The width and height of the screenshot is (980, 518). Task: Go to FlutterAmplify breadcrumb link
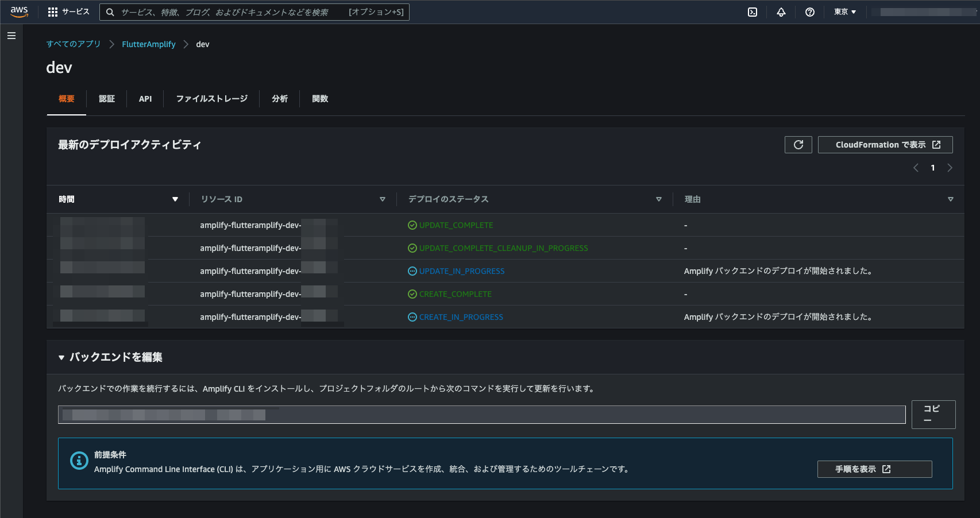pyautogui.click(x=149, y=44)
